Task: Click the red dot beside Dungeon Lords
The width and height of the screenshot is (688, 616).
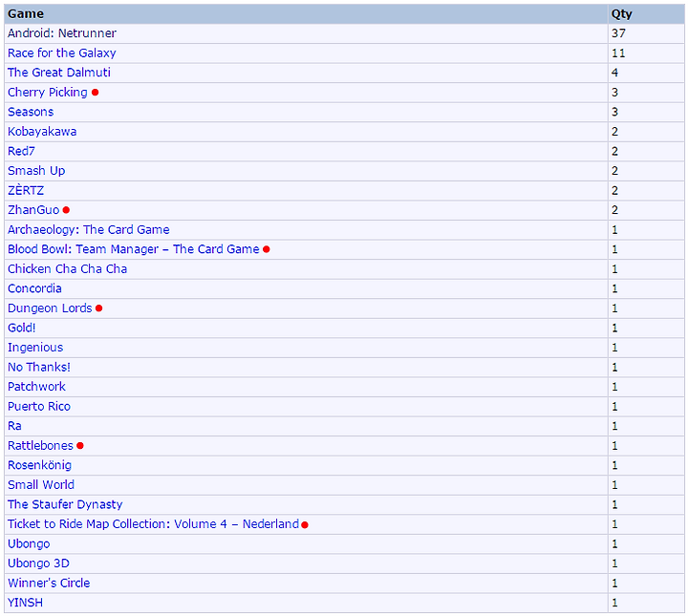Action: tap(99, 308)
